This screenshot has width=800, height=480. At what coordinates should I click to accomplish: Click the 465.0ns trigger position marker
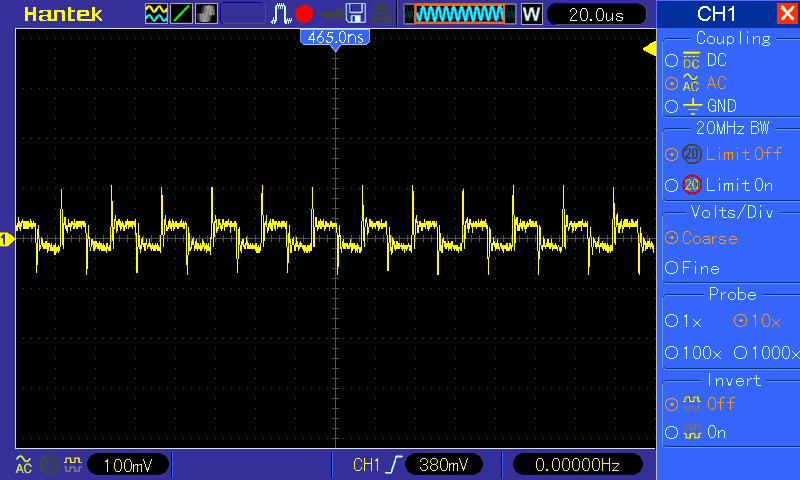click(x=335, y=38)
